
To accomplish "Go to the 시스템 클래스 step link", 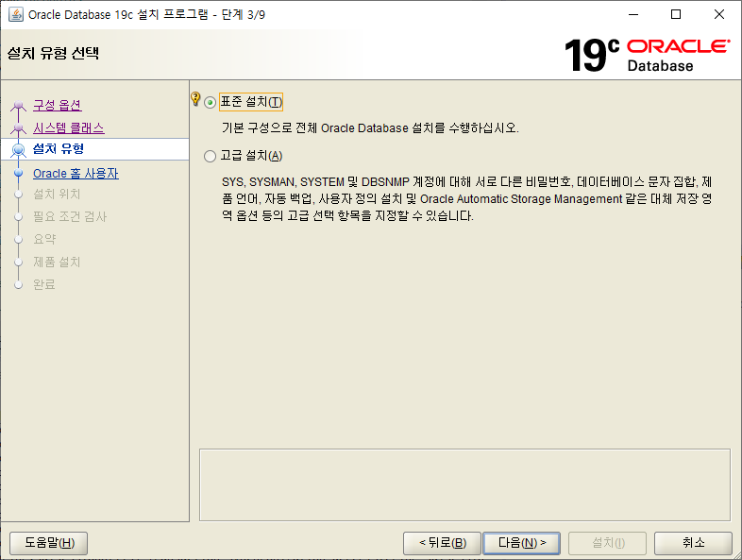I will point(69,127).
